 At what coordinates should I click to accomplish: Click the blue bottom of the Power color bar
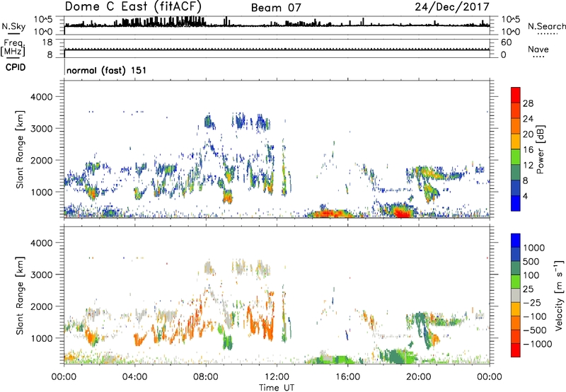(516, 204)
